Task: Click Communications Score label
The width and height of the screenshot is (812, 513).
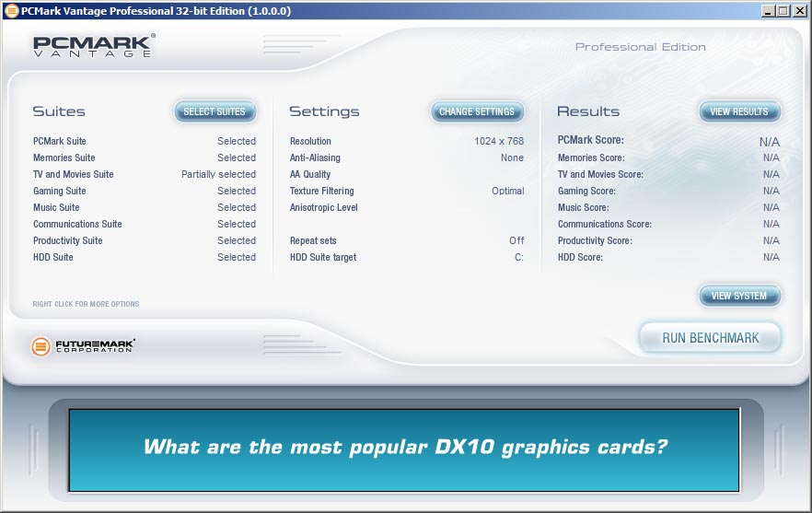Action: pyautogui.click(x=604, y=224)
